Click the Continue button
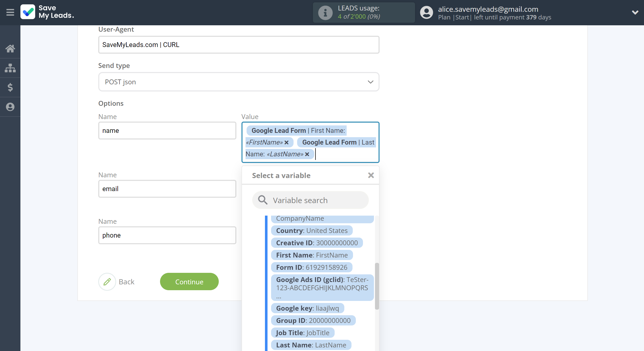Image resolution: width=644 pixels, height=351 pixels. (189, 282)
